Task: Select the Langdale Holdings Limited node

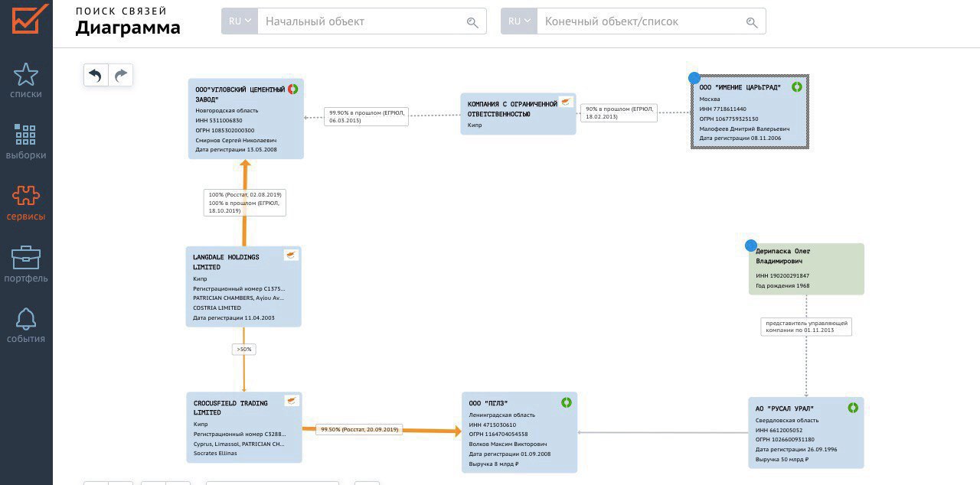Action: 243,287
